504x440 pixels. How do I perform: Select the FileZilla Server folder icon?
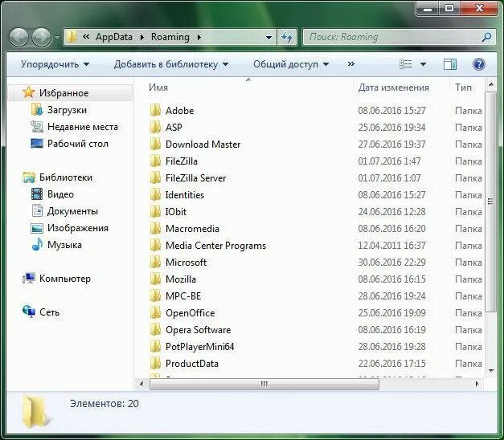pos(155,177)
